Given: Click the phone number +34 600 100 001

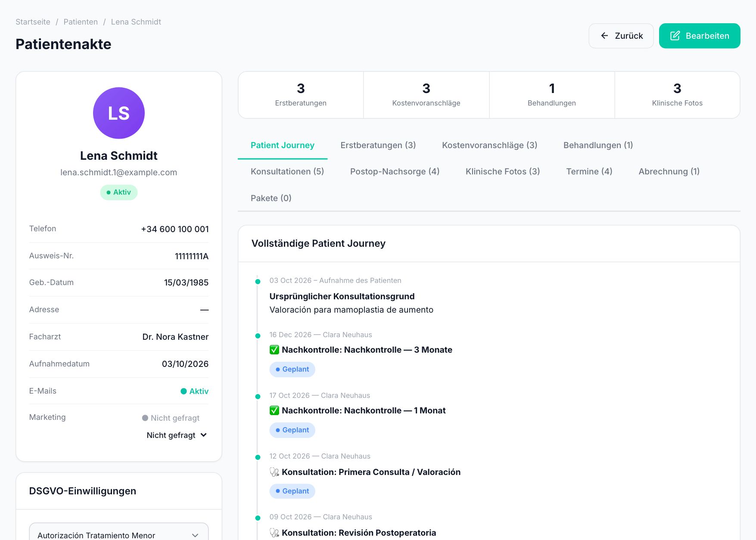Looking at the screenshot, I should point(175,229).
